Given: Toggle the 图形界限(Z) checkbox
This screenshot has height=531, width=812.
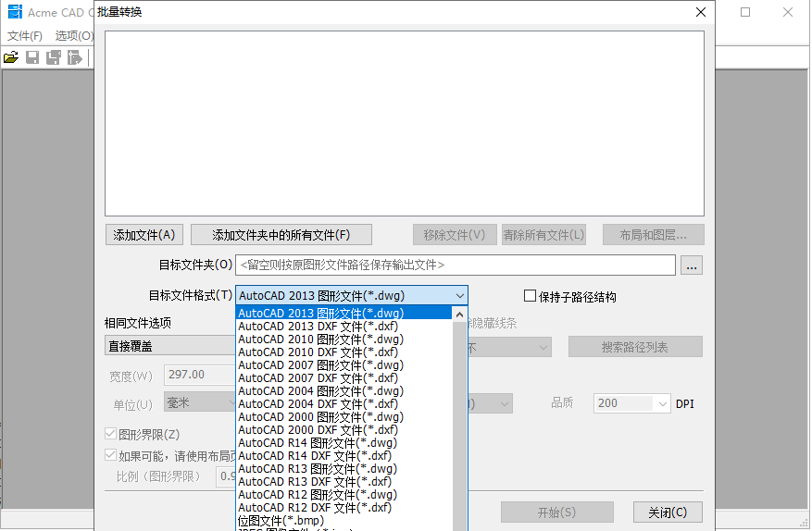Looking at the screenshot, I should pos(111,434).
